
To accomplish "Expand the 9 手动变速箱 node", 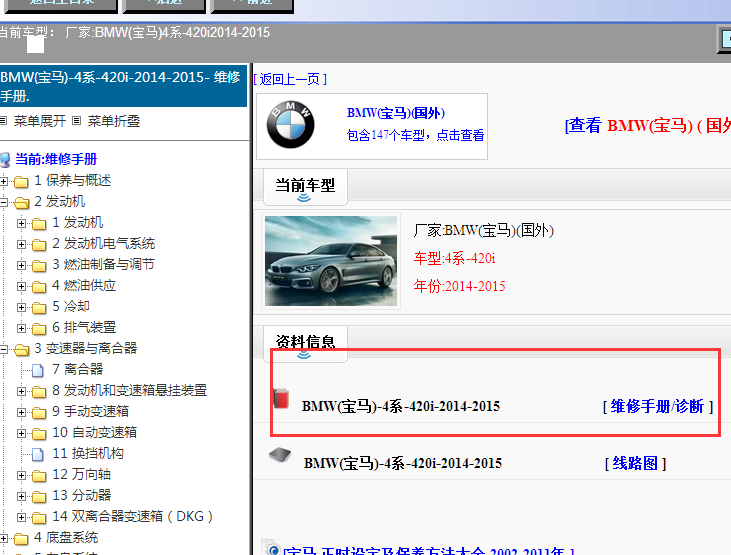I will [21, 412].
